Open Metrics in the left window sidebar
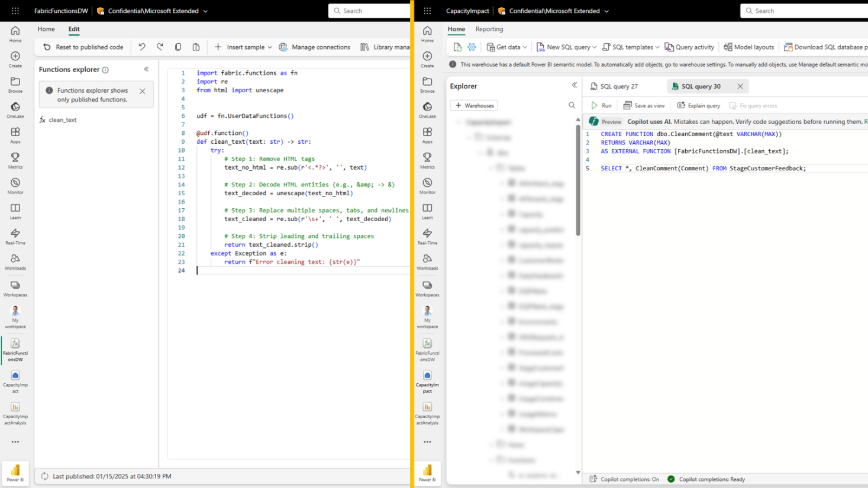The height and width of the screenshot is (488, 868). coord(15,161)
